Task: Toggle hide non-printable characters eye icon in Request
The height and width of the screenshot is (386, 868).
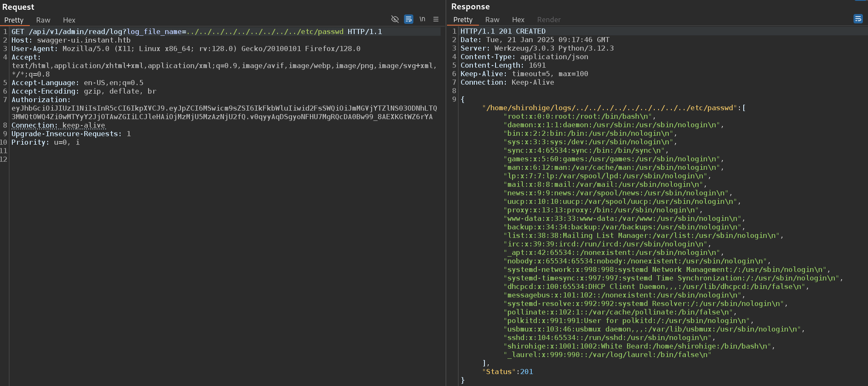Action: 395,19
